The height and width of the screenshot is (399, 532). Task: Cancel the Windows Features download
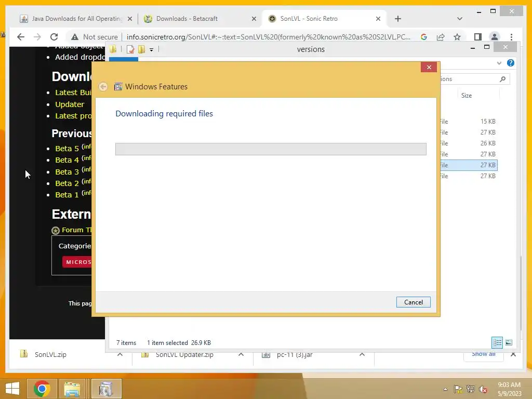[413, 302]
